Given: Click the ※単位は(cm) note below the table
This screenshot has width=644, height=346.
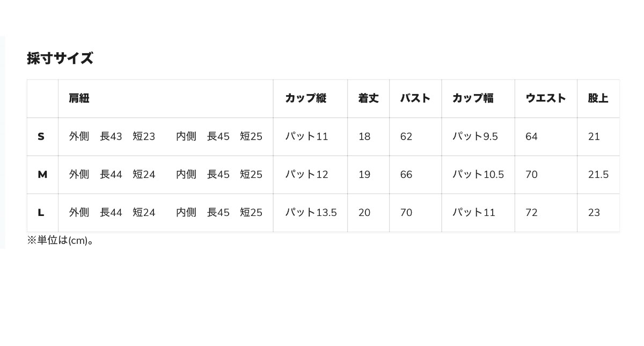Looking at the screenshot, I should 61,240.
